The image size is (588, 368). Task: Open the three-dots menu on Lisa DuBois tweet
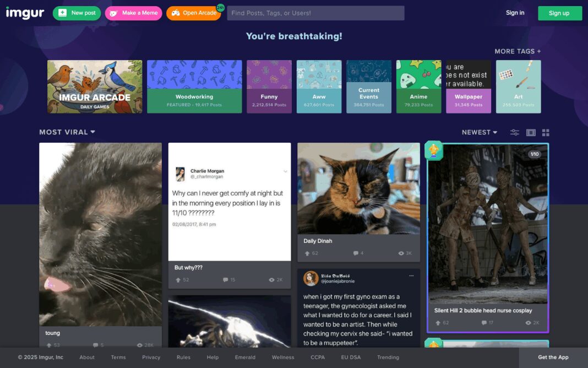[411, 275]
